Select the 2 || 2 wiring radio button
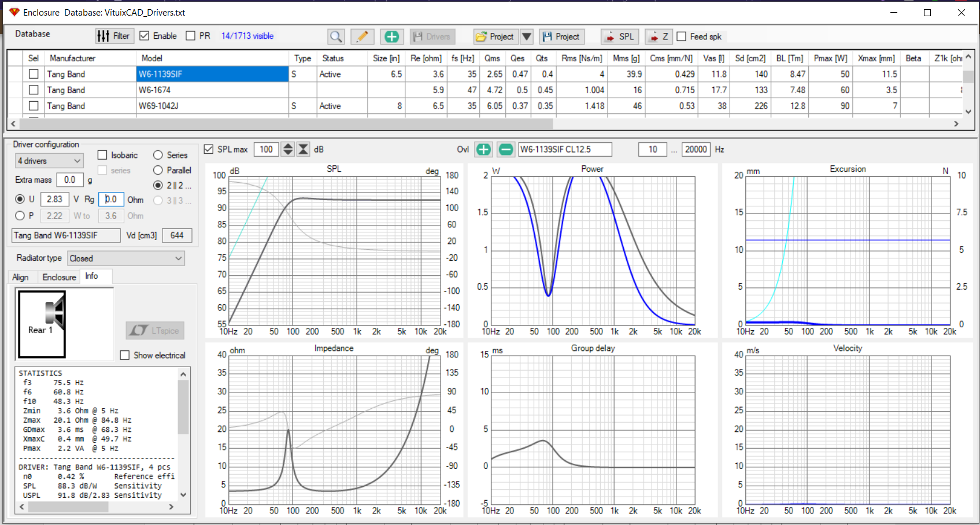 tap(158, 186)
